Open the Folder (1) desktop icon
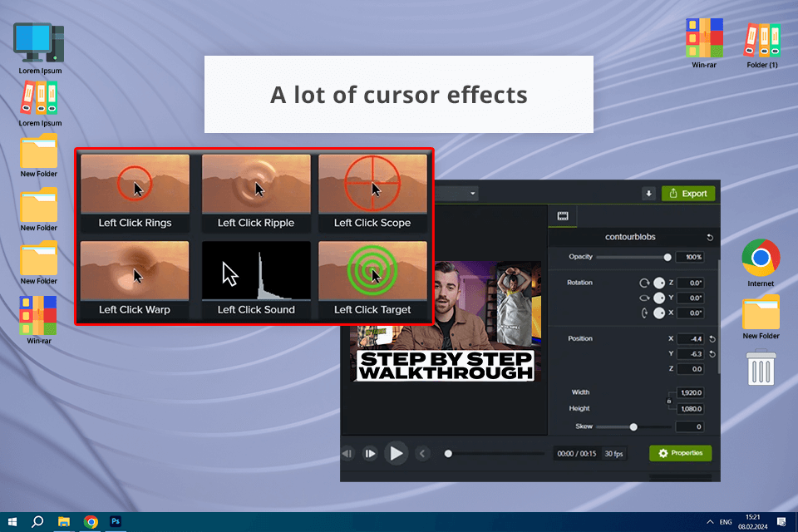 [x=762, y=46]
